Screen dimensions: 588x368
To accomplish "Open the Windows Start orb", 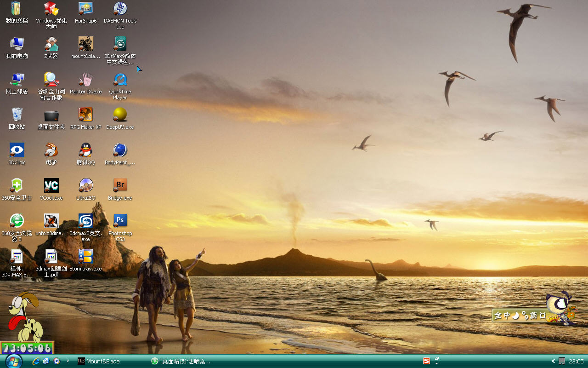I will pyautogui.click(x=14, y=361).
